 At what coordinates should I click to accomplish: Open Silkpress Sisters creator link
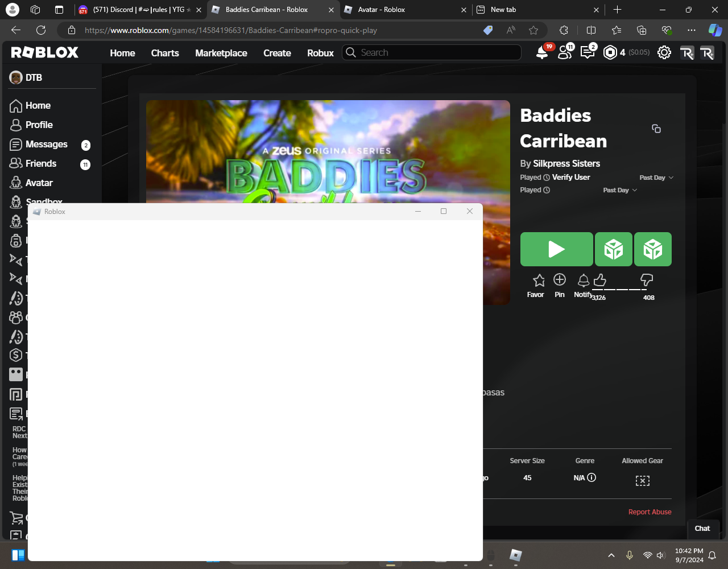coord(566,163)
